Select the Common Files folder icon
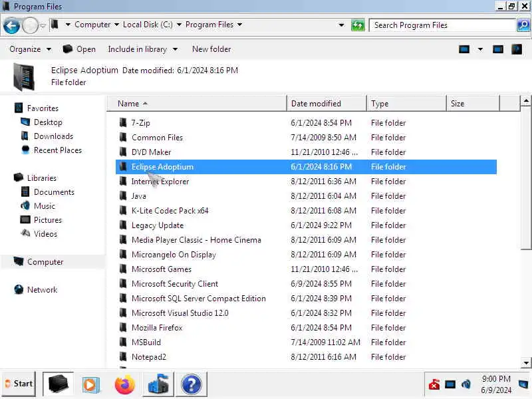 click(x=123, y=137)
